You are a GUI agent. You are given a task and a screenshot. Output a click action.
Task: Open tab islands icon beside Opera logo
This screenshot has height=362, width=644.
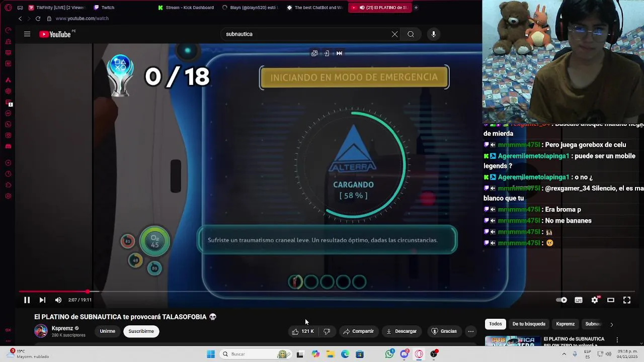point(20,8)
